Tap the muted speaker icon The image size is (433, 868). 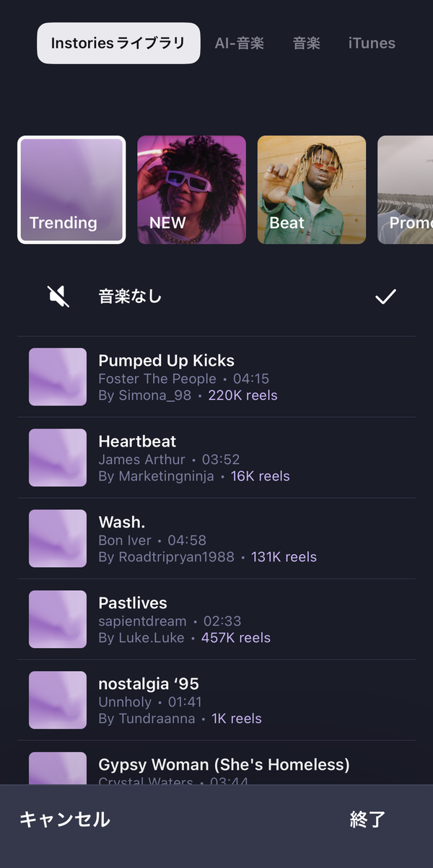58,296
